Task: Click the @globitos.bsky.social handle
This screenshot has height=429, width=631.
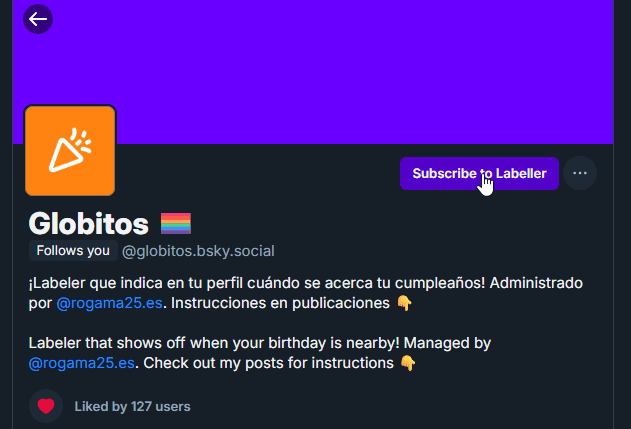Action: coord(198,251)
